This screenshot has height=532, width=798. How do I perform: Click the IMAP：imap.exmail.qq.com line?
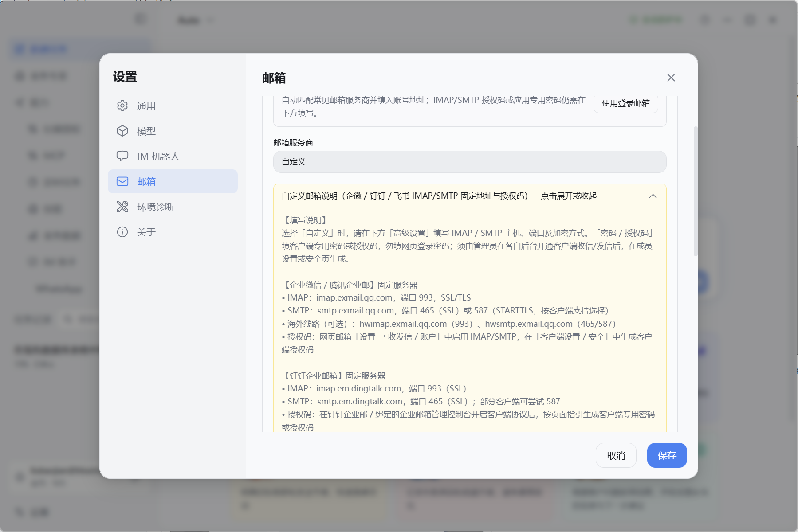(376, 298)
